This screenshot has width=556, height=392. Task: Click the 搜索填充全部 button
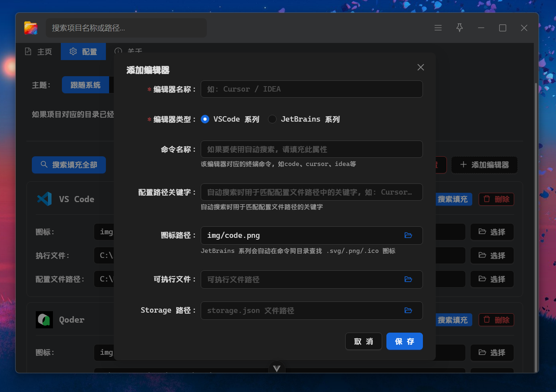[x=69, y=165]
